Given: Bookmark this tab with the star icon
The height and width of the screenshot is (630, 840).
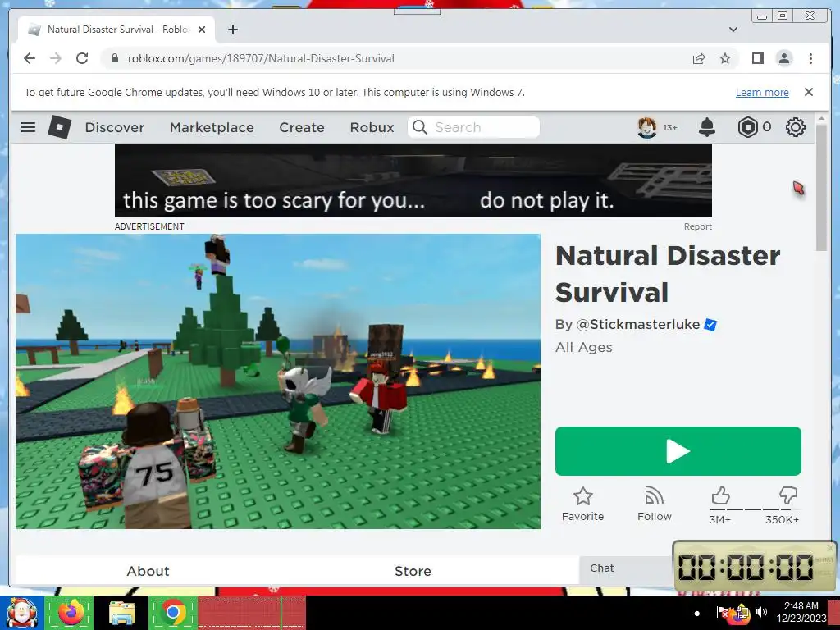Looking at the screenshot, I should pos(725,58).
